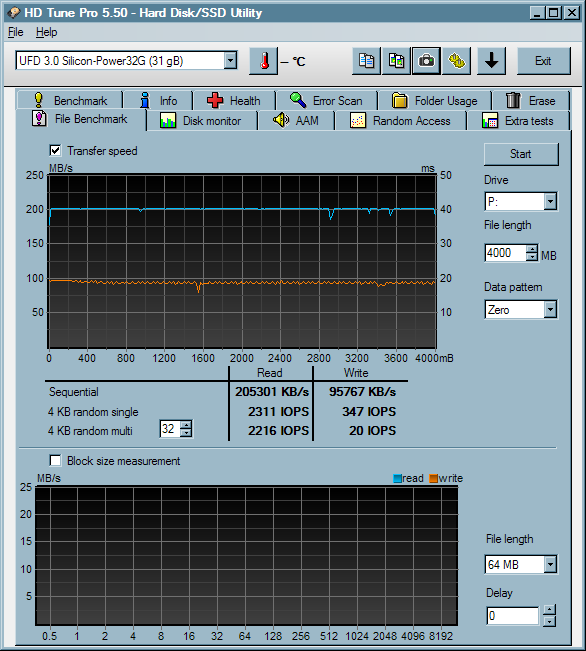
Task: Open the Folder Usage tab
Action: [434, 100]
